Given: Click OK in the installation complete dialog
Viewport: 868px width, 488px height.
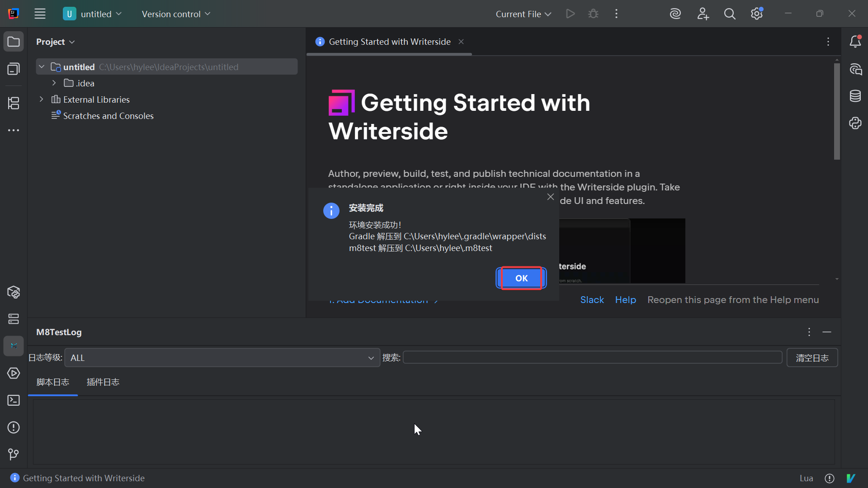Looking at the screenshot, I should (521, 278).
